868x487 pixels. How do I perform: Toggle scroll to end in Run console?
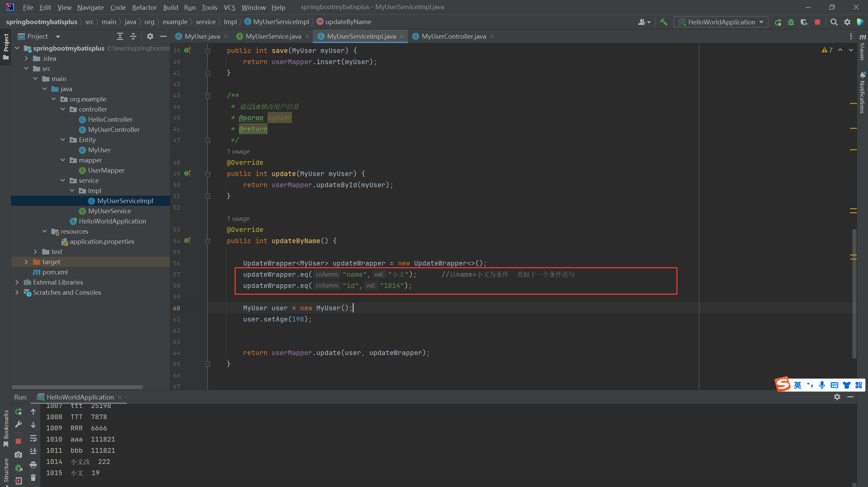(33, 451)
